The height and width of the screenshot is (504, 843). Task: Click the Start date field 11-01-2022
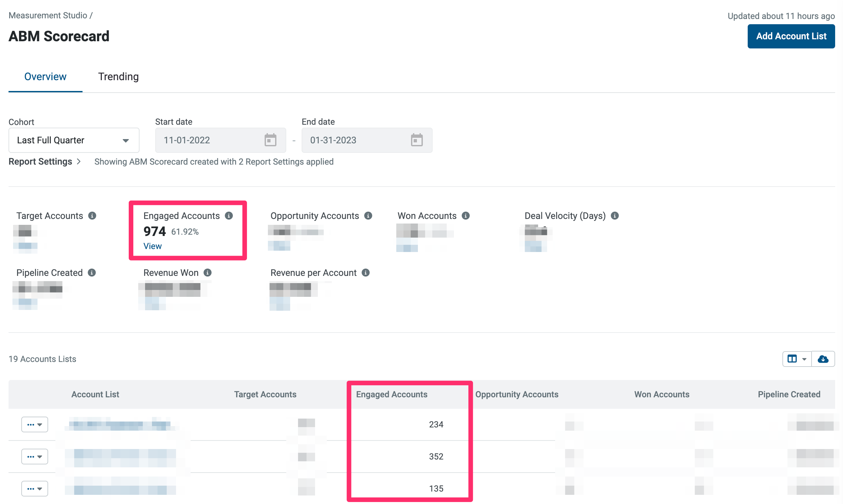(x=220, y=140)
